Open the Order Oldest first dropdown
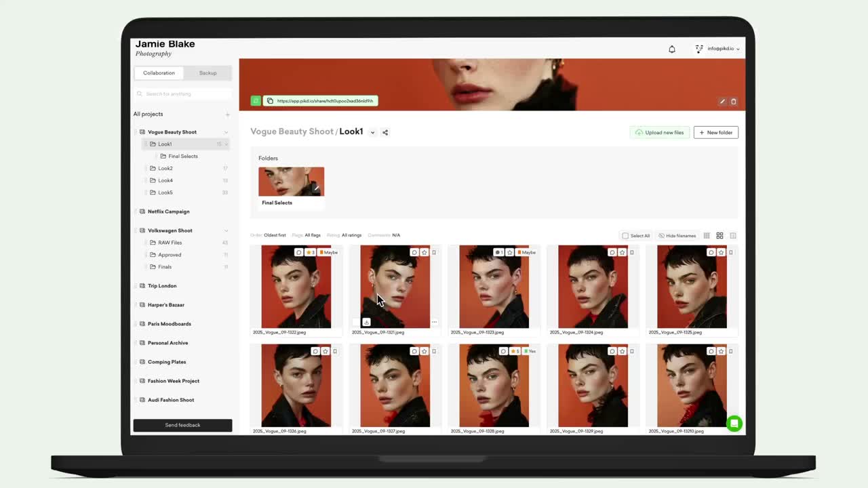 point(274,235)
